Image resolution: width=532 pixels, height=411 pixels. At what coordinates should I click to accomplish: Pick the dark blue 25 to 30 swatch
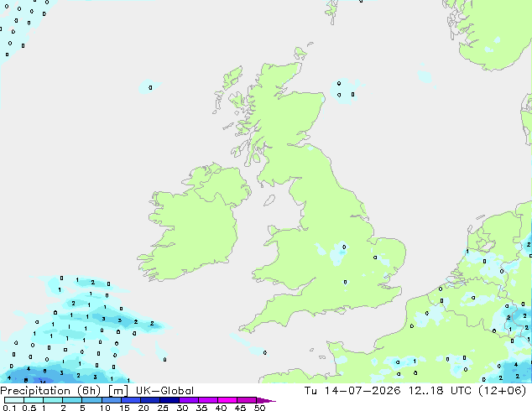pos(170,400)
